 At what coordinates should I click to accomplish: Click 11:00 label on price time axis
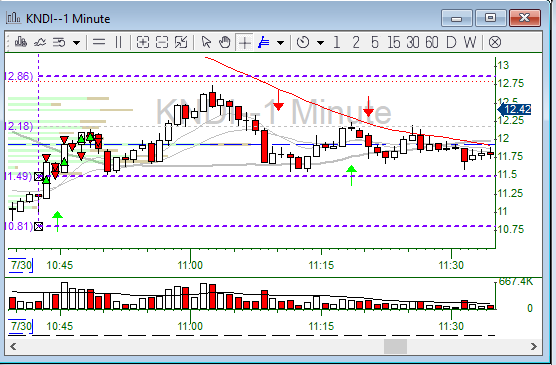[190, 265]
